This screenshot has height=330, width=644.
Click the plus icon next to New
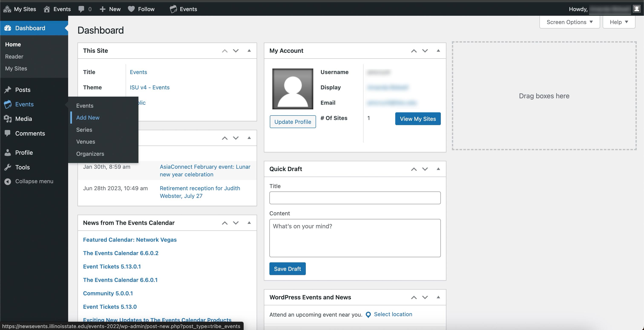[102, 9]
